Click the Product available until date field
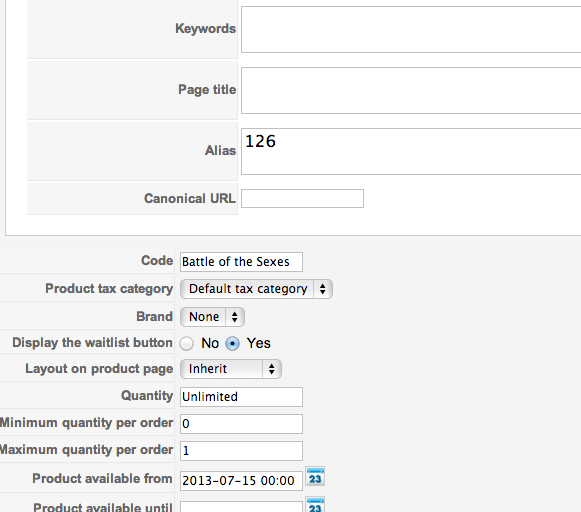This screenshot has width=581, height=512. pyautogui.click(x=241, y=507)
